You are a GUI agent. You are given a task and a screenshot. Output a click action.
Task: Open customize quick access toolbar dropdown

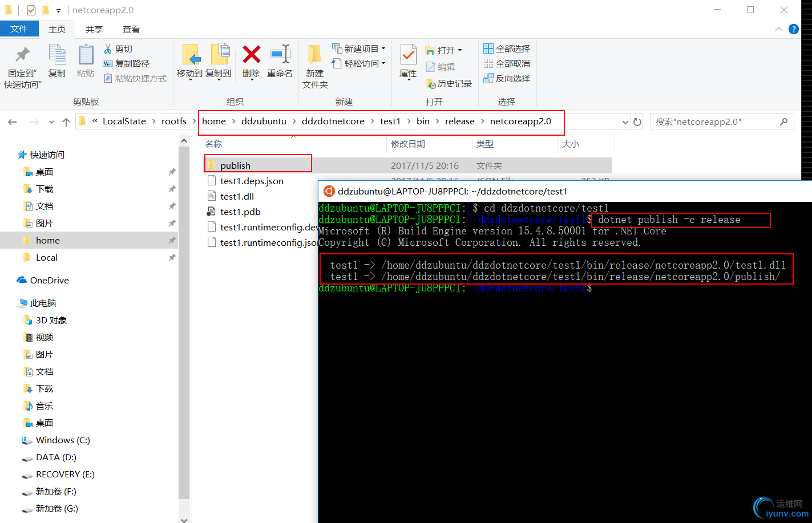tap(58, 10)
